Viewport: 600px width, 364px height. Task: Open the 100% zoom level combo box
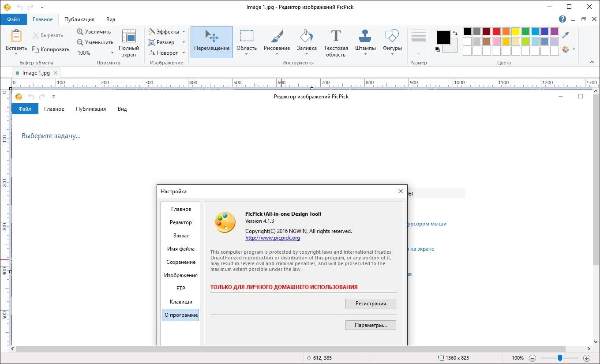pos(95,53)
